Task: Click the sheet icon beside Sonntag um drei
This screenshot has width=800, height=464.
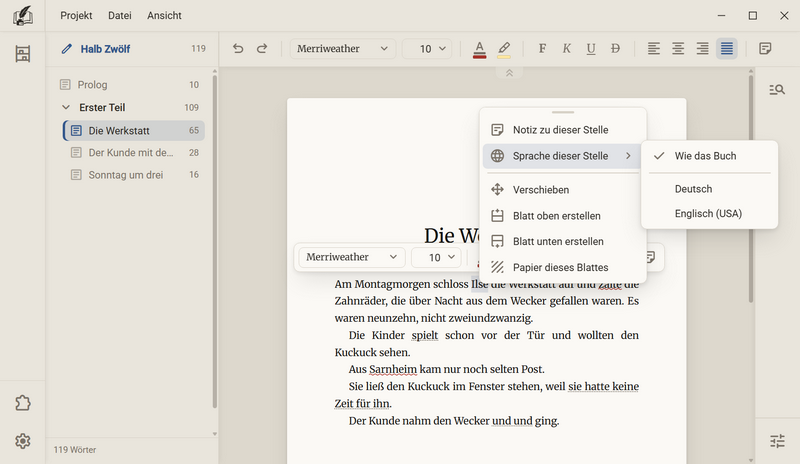Action: point(76,175)
